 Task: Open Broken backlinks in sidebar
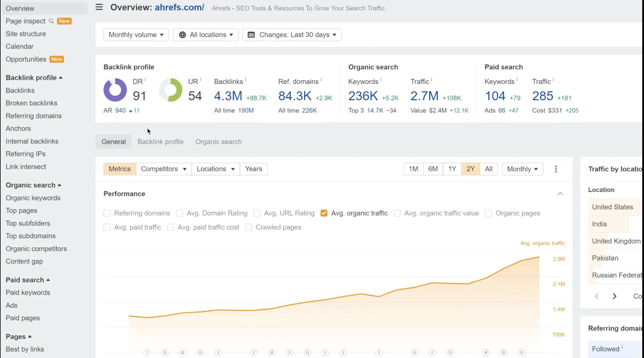point(32,103)
